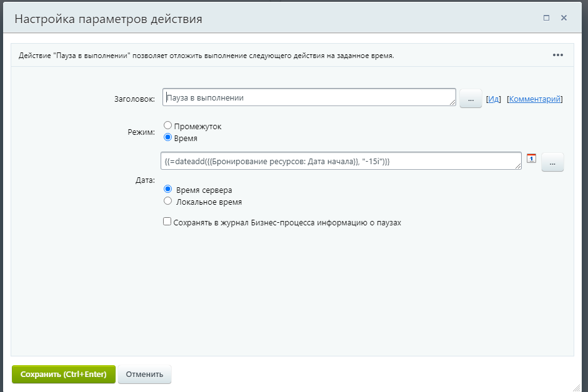Click the dialog corner resize grip
This screenshot has width=588, height=392.
click(576, 388)
